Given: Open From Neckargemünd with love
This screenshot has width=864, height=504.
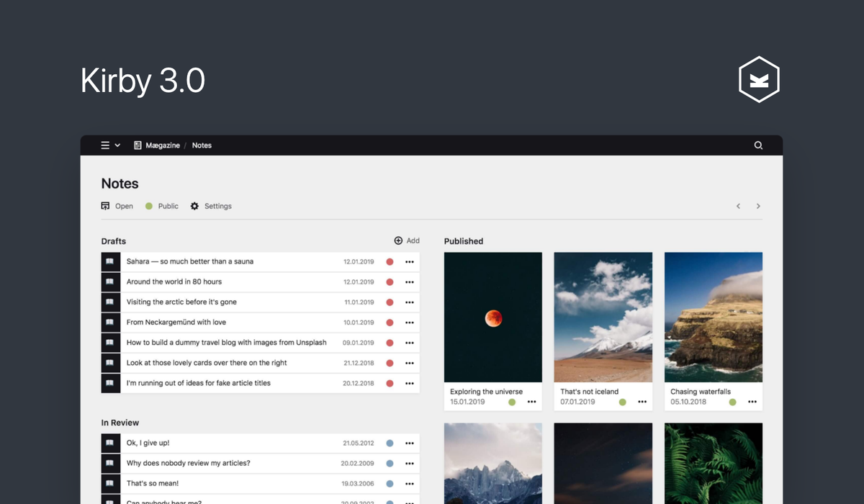Looking at the screenshot, I should (176, 322).
